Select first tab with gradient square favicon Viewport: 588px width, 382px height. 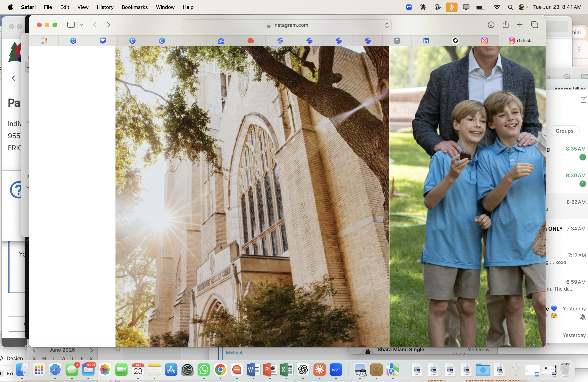click(x=44, y=40)
